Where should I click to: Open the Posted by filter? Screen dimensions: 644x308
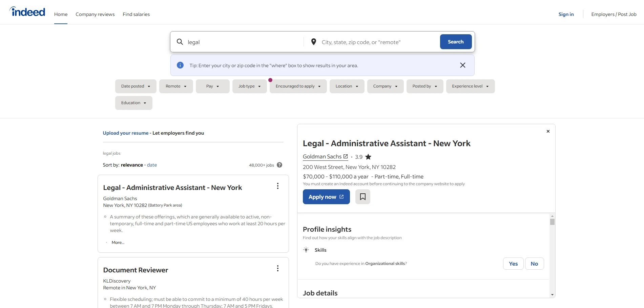[x=425, y=86]
